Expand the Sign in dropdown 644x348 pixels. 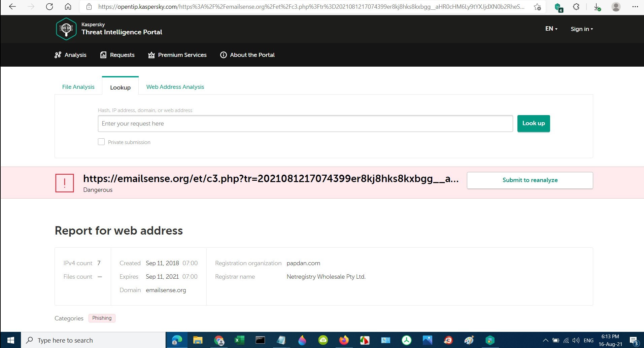tap(582, 29)
